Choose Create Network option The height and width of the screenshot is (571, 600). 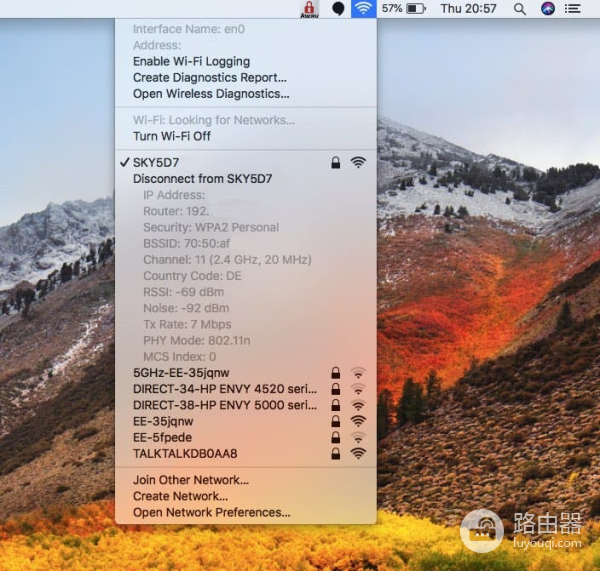pos(180,496)
